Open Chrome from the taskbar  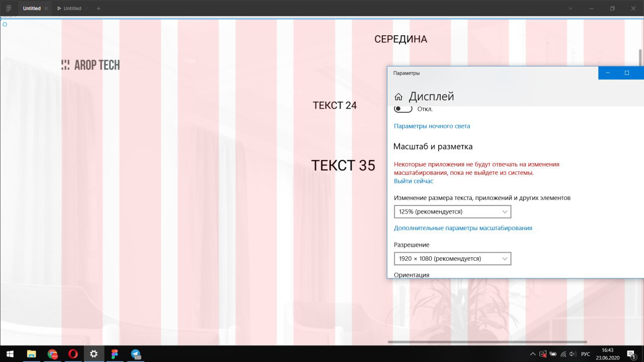pos(52,354)
